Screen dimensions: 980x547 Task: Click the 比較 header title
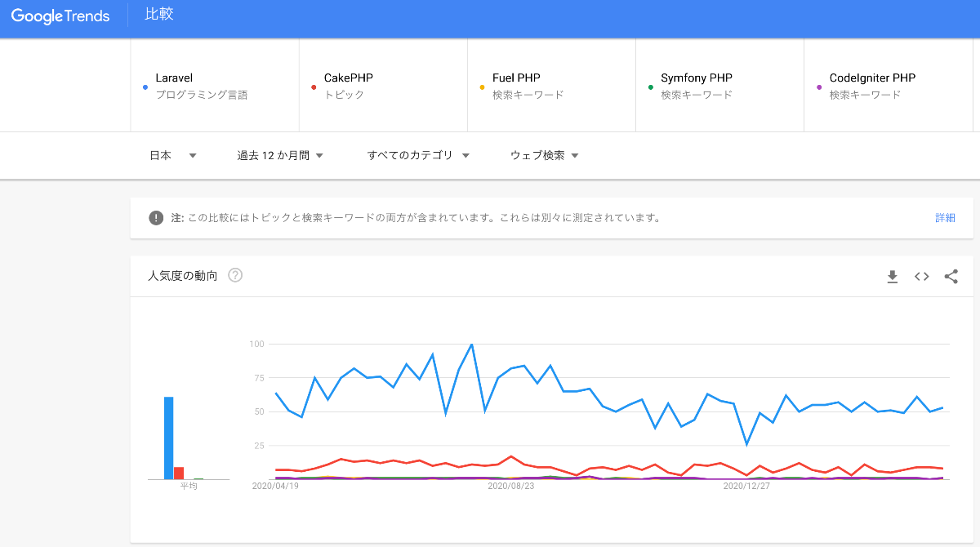click(x=159, y=15)
